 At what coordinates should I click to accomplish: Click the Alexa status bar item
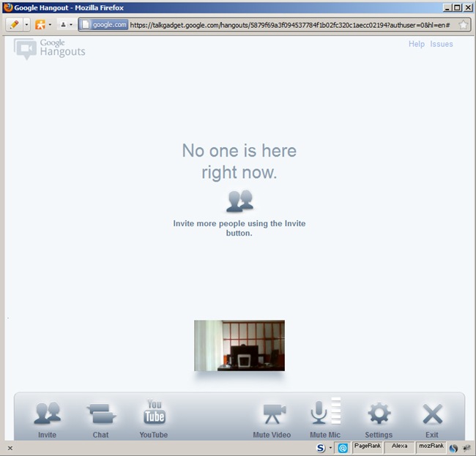[x=399, y=447]
